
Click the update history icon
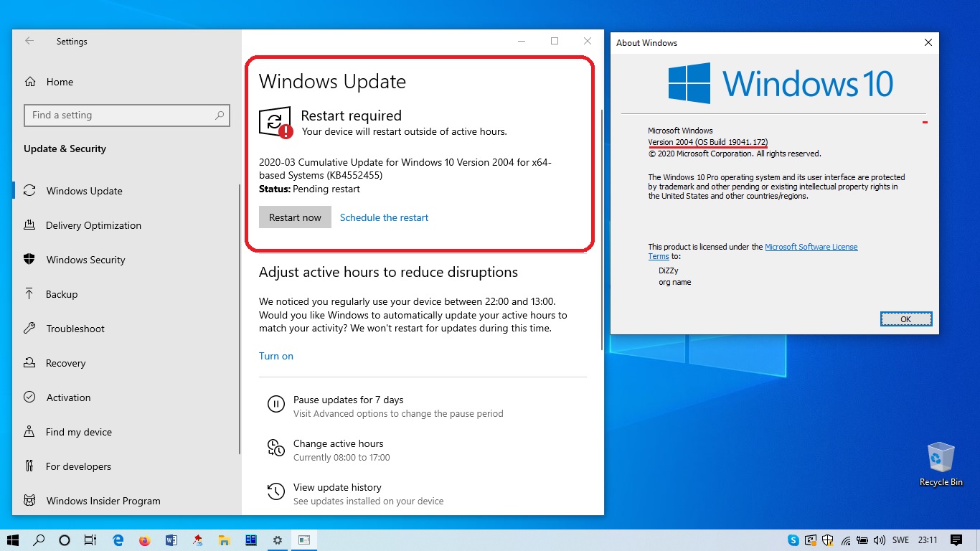[275, 491]
